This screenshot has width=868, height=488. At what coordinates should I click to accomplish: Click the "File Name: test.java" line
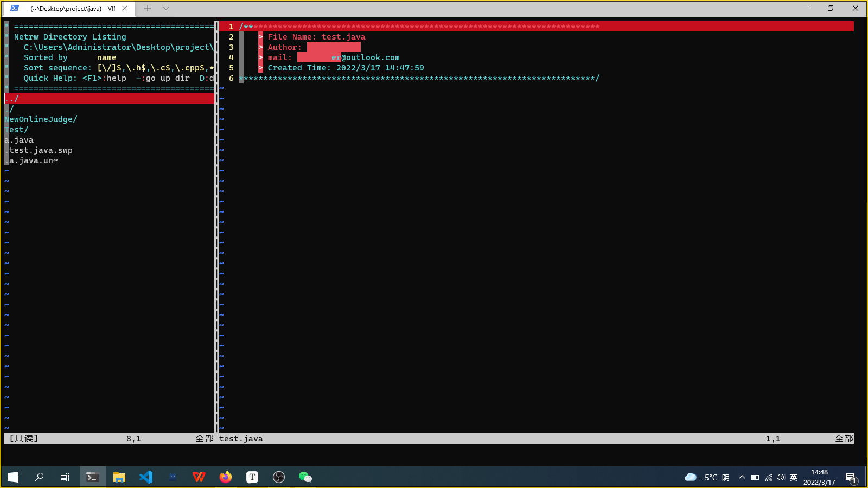point(316,37)
